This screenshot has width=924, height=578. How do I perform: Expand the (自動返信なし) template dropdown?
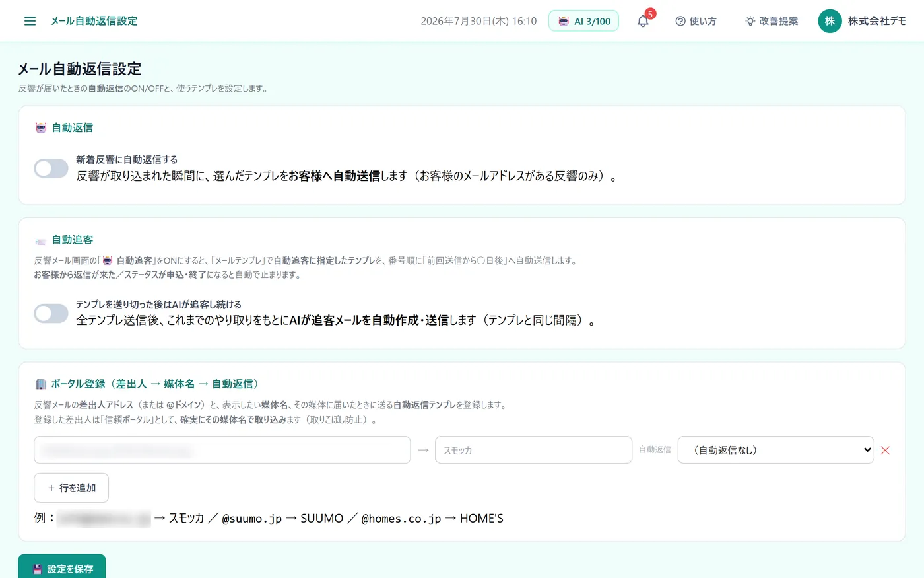(x=775, y=450)
